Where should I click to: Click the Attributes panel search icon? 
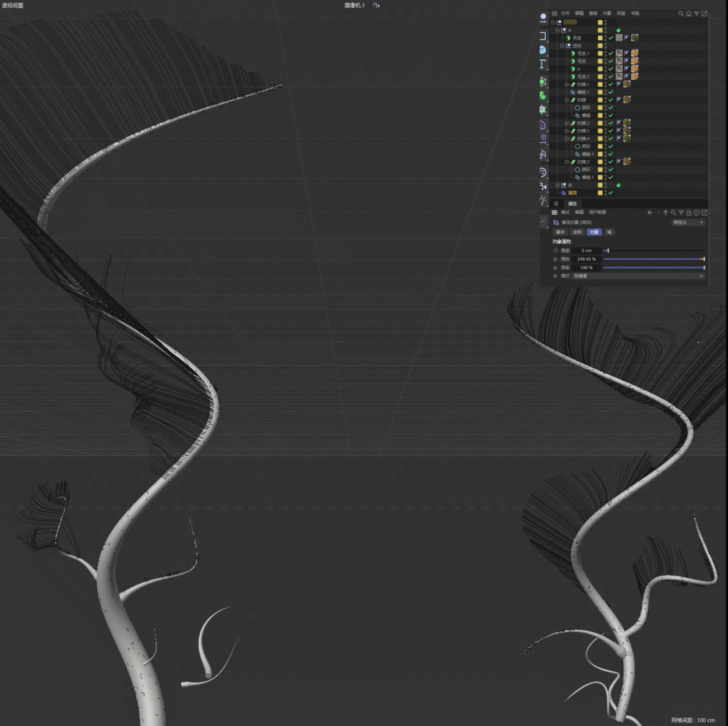(673, 213)
